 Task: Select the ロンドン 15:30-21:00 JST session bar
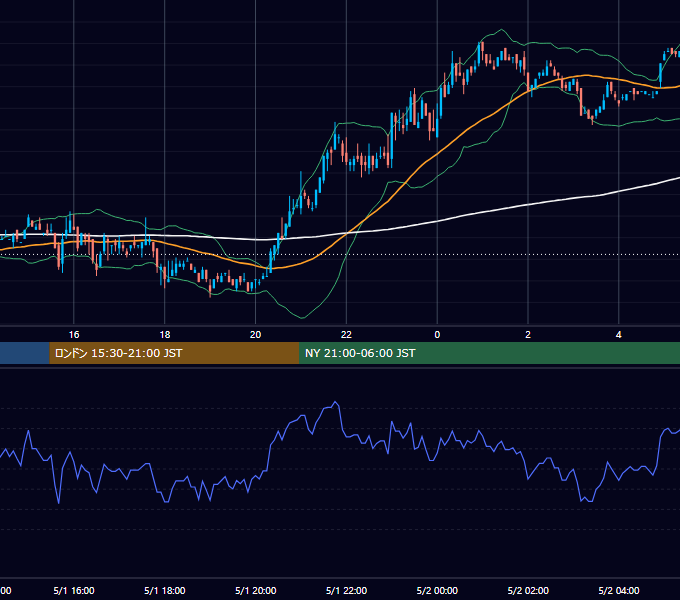tap(174, 353)
